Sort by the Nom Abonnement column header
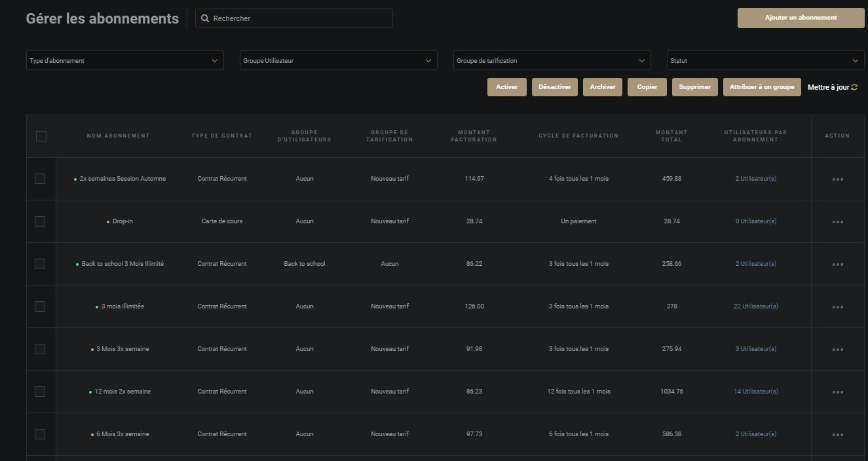The image size is (868, 461). [x=118, y=136]
